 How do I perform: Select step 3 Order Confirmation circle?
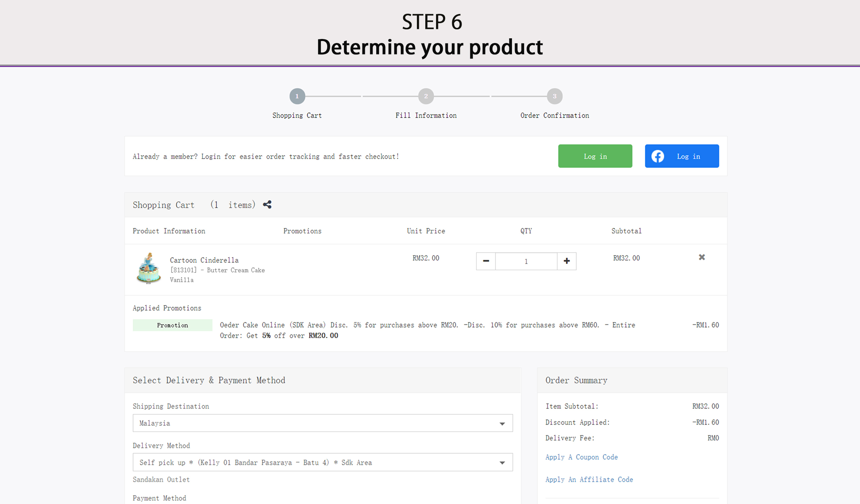tap(554, 96)
